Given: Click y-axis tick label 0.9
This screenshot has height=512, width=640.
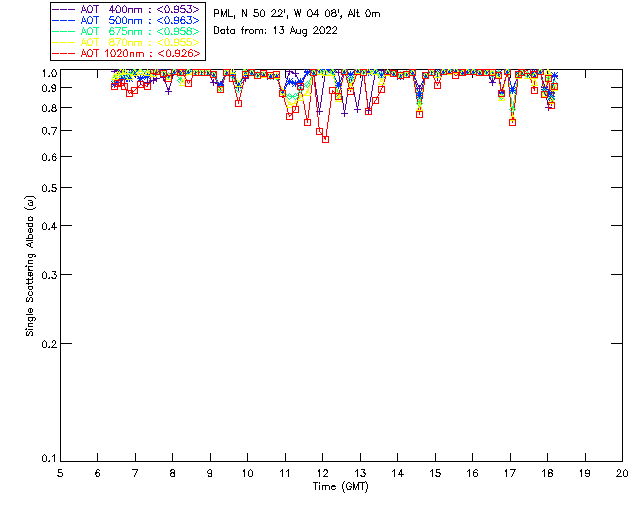Looking at the screenshot, I should pos(49,88).
